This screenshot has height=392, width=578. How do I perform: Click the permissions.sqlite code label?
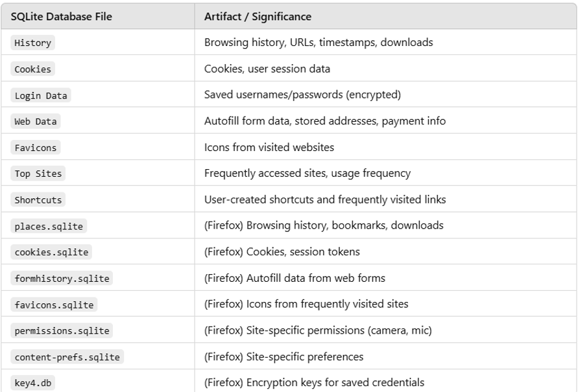pos(62,330)
